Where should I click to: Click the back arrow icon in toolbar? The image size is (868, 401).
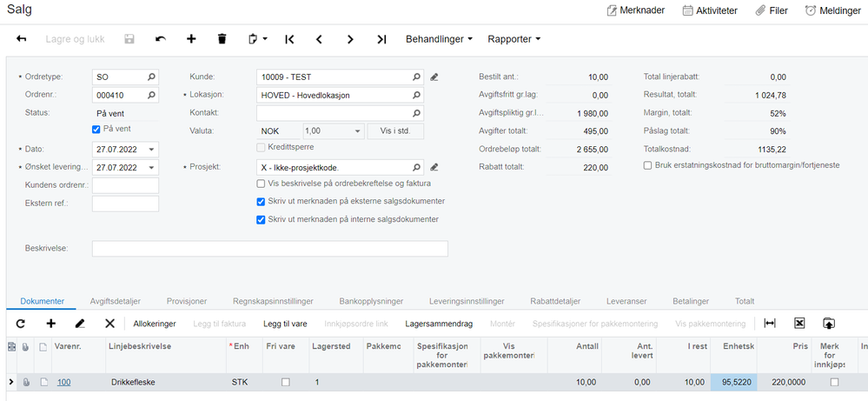point(22,39)
